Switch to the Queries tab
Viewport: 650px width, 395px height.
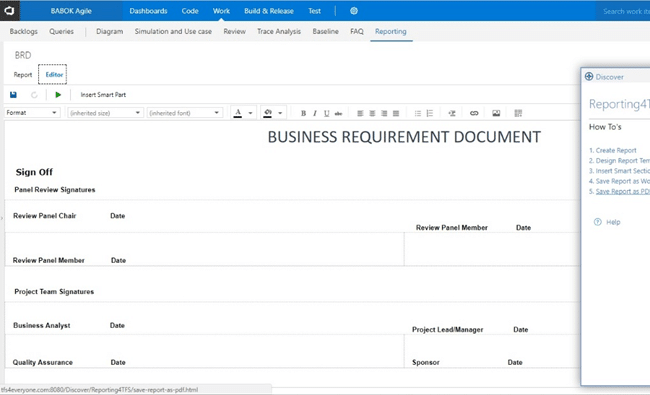pos(61,32)
